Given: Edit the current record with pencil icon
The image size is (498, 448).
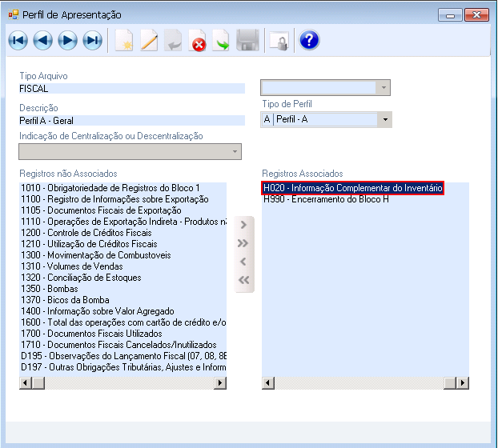Looking at the screenshot, I should pyautogui.click(x=149, y=41).
